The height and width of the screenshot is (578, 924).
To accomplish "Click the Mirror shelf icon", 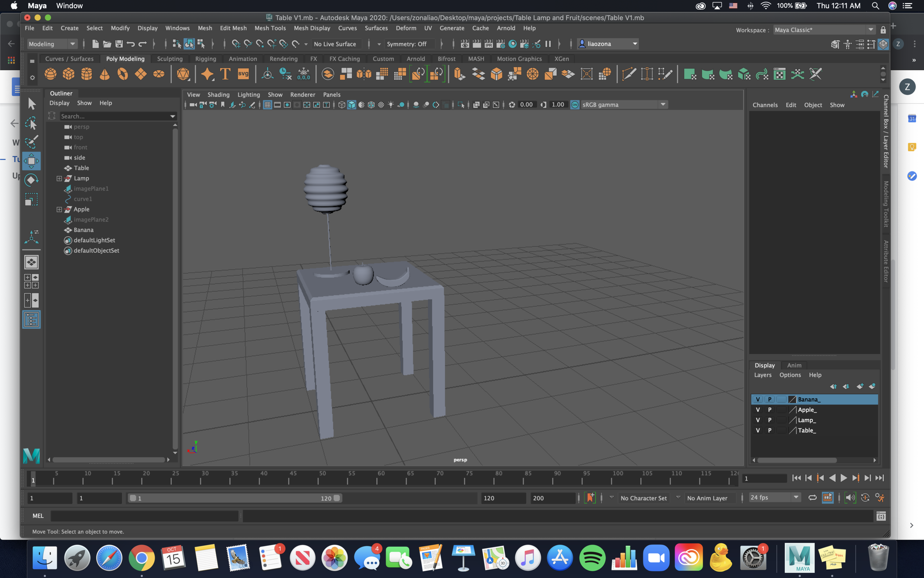I will point(364,74).
